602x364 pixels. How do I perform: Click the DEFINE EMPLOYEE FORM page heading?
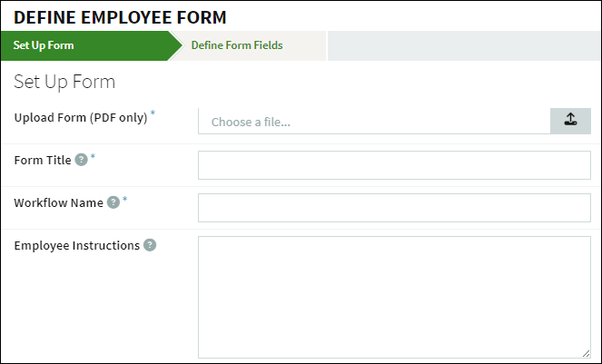point(120,17)
